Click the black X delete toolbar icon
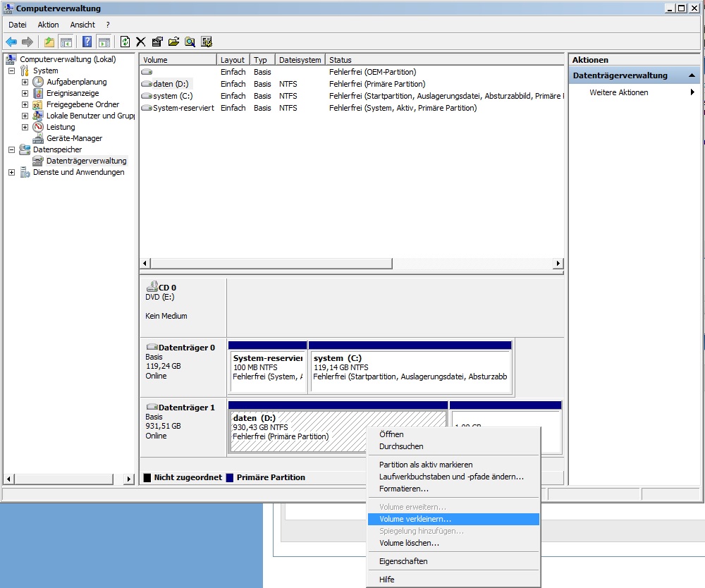The width and height of the screenshot is (705, 588). click(x=141, y=42)
